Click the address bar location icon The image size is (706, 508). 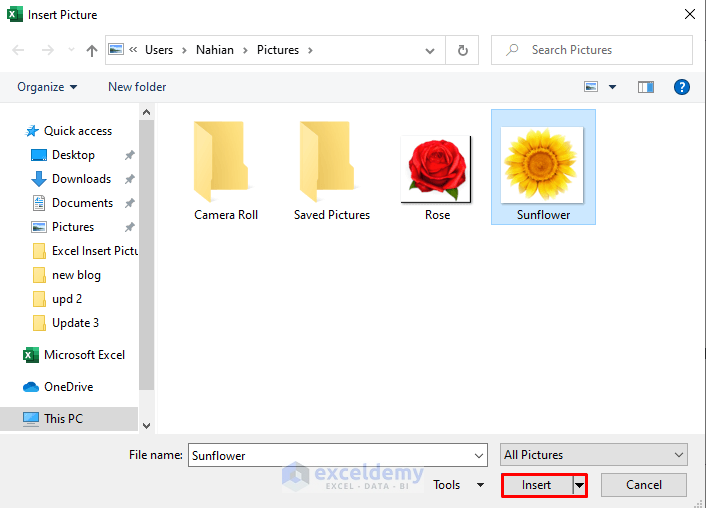point(116,49)
